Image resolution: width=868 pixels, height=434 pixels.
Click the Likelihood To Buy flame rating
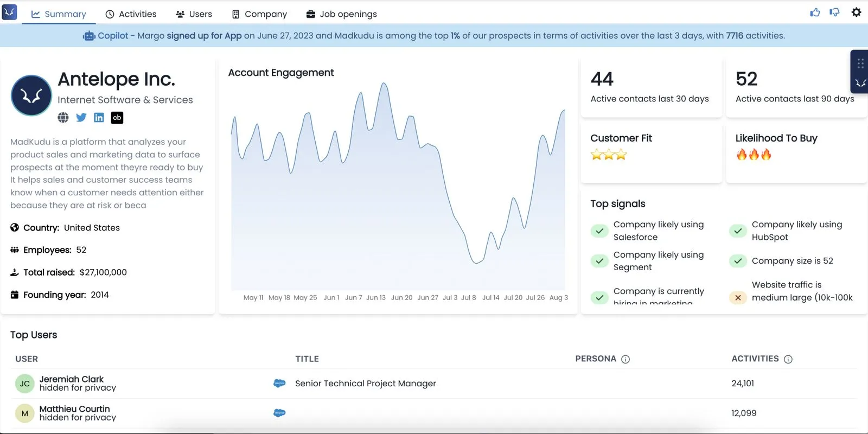[x=754, y=155]
